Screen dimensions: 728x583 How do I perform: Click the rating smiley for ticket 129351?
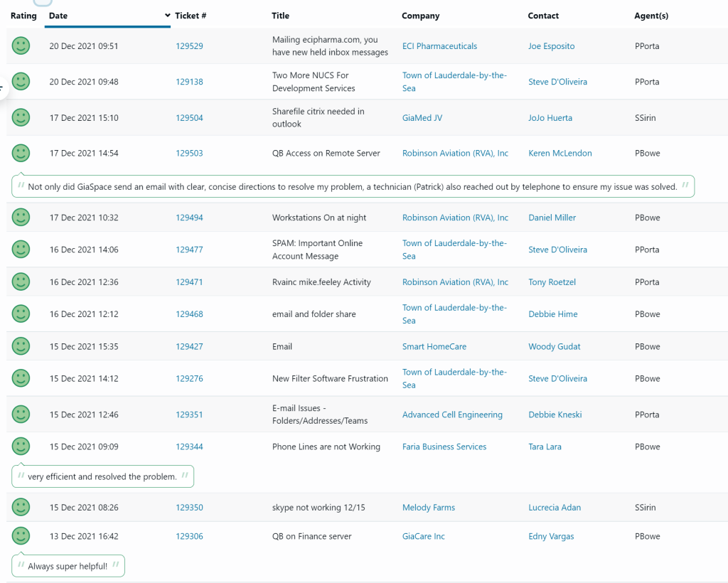point(21,414)
